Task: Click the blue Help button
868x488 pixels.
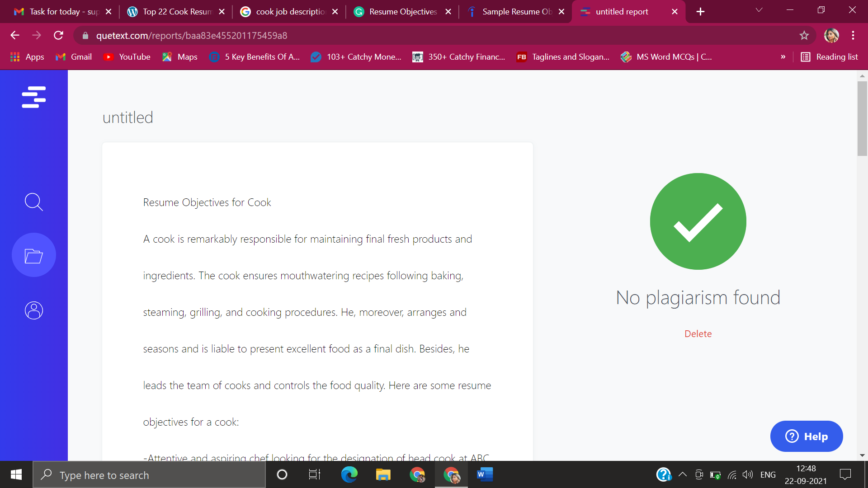Action: pyautogui.click(x=807, y=436)
